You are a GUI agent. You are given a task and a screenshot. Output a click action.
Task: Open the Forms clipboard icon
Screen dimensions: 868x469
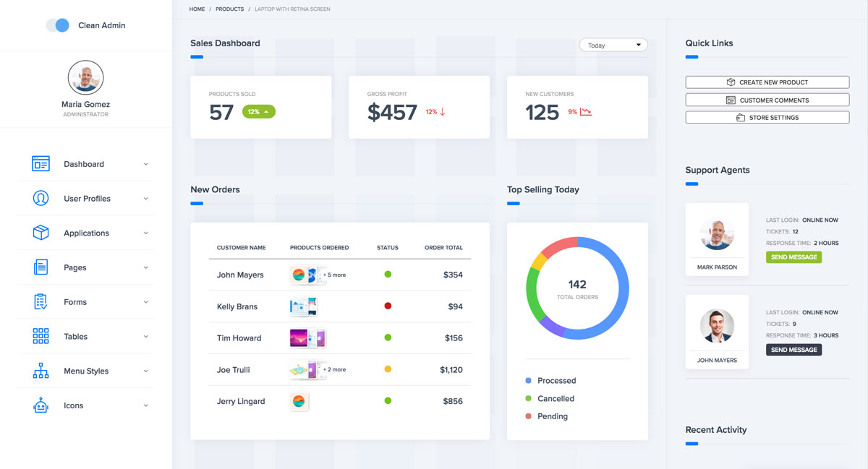pos(41,302)
